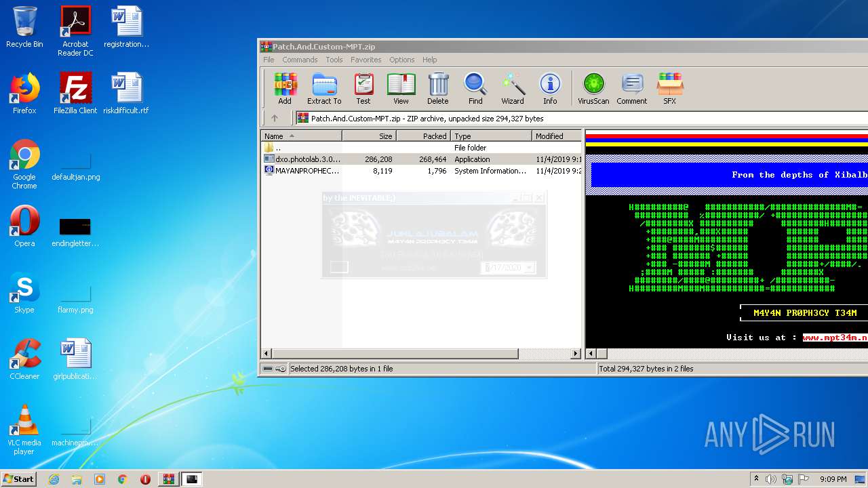868x488 pixels.
Task: Show hidden system tray icons arrow
Action: pos(756,479)
